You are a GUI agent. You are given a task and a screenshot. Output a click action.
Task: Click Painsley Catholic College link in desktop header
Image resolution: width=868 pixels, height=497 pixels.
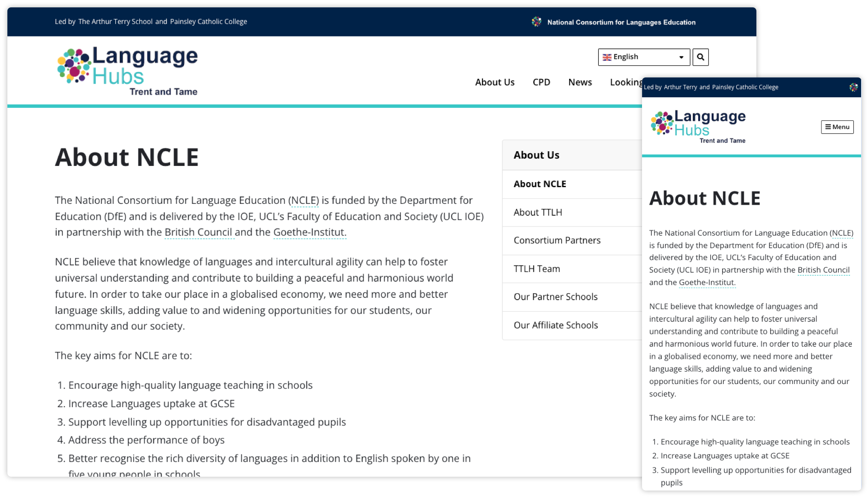click(x=208, y=22)
